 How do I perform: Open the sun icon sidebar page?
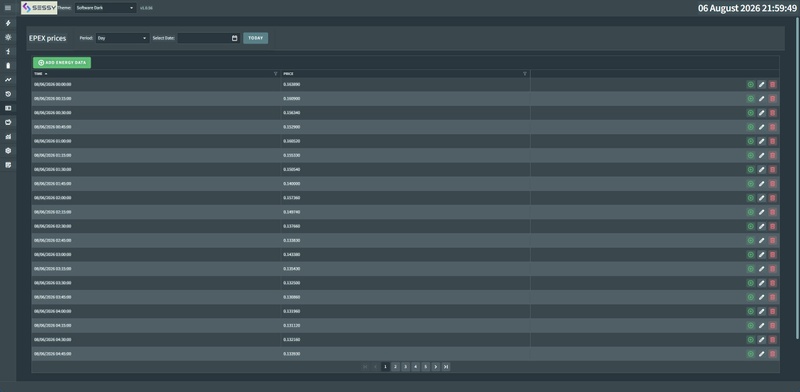[8, 37]
